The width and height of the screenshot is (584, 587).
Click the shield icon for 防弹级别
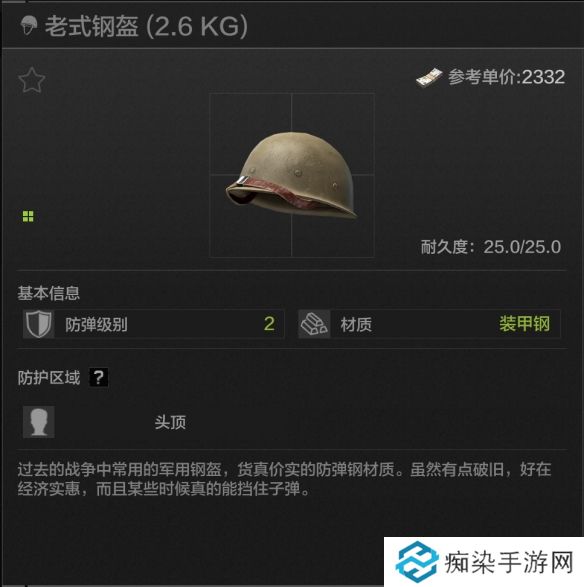click(39, 324)
